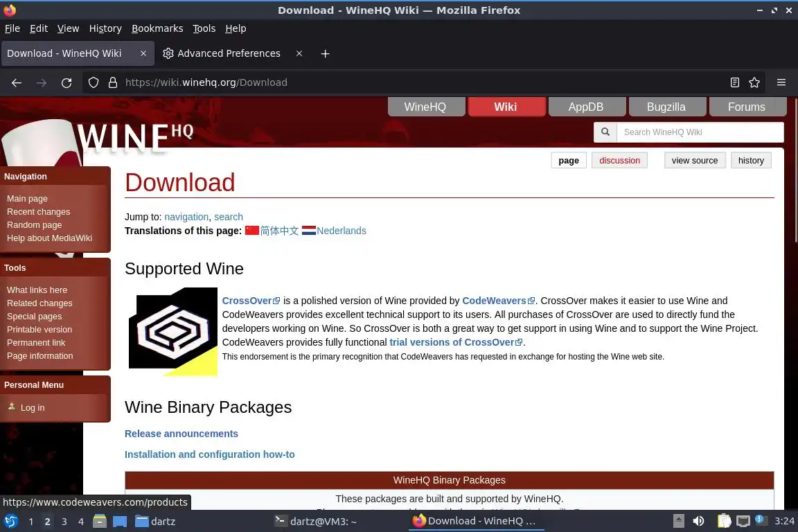Screen dimensions: 798x532
Task: Select the Bugzilla site tab
Action: (666, 107)
